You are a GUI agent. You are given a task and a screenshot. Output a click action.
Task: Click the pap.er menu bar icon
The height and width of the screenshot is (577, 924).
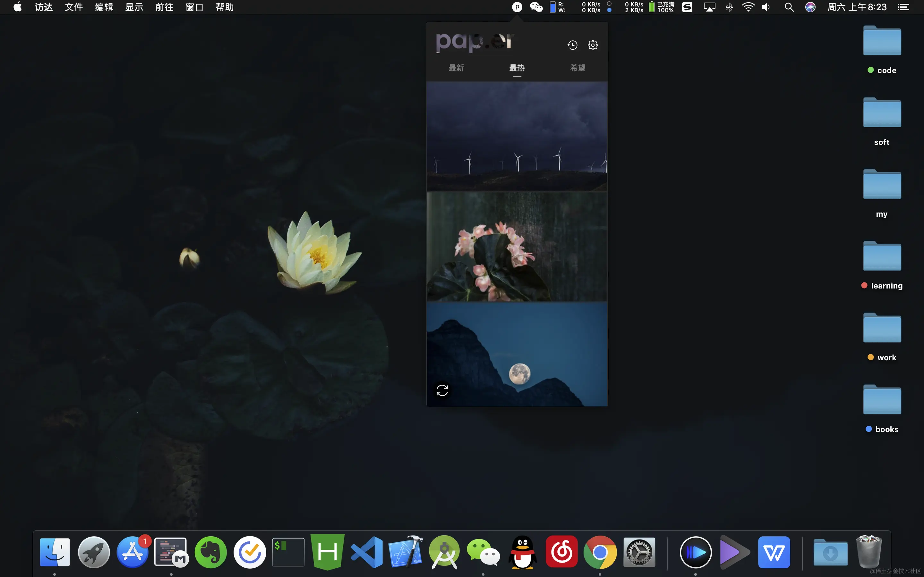pos(517,7)
